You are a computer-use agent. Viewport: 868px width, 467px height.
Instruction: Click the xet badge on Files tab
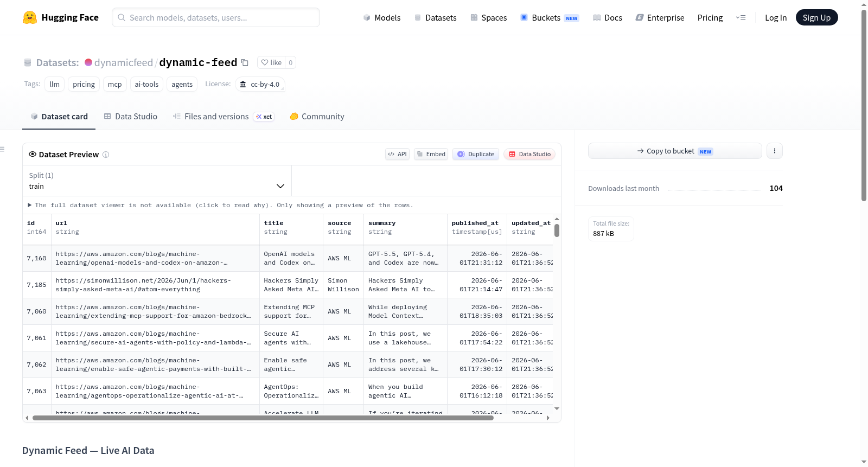pos(264,117)
